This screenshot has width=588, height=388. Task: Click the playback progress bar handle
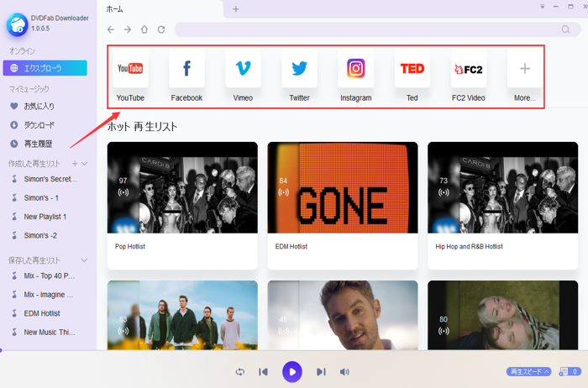(1, 350)
